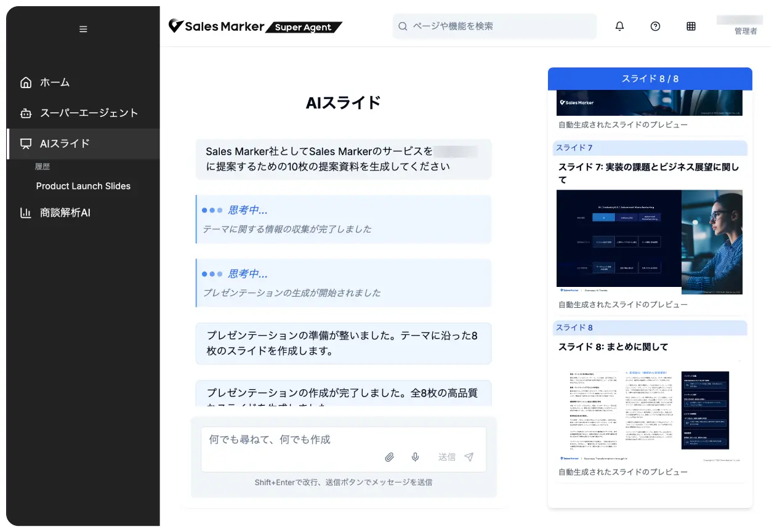
Task: Click the AI slide presentation icon
Action: (x=26, y=143)
